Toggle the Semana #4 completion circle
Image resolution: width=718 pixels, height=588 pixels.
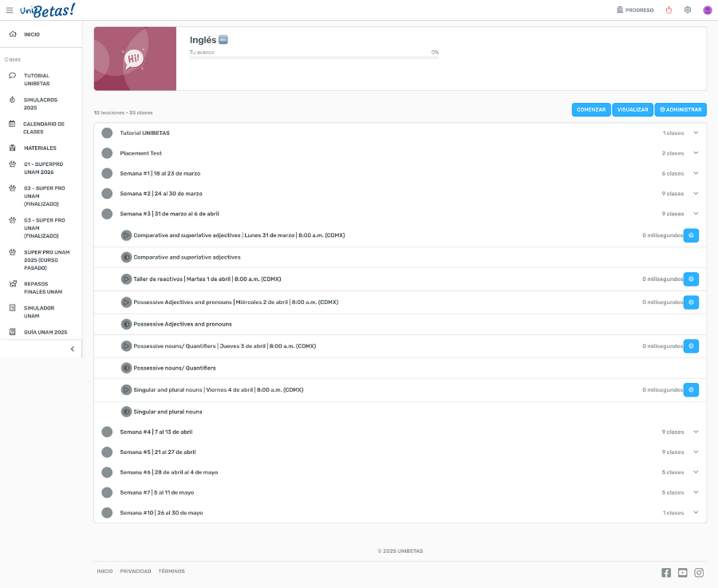[x=107, y=432]
